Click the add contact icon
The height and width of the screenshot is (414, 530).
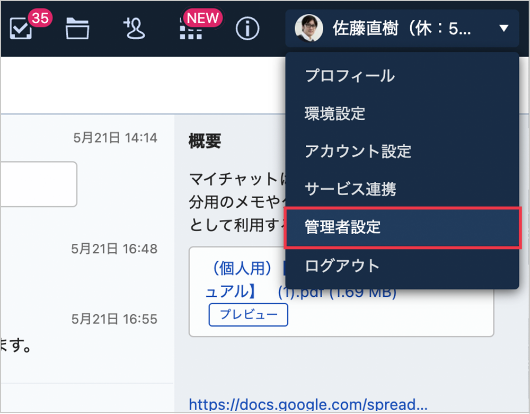134,28
